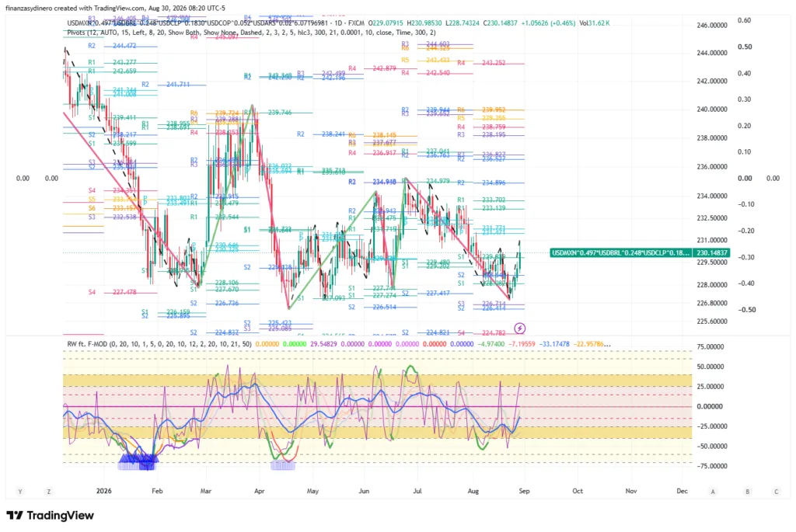Viewport: 796px width, 532px height.
Task: Click the Vol31.62K volume readout
Action: pyautogui.click(x=595, y=23)
